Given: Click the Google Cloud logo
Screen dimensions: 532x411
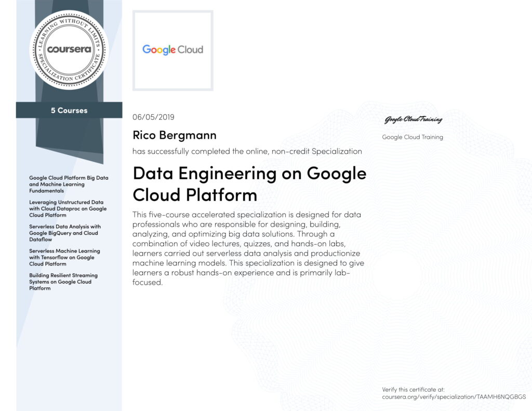Looking at the screenshot, I should pyautogui.click(x=172, y=50).
